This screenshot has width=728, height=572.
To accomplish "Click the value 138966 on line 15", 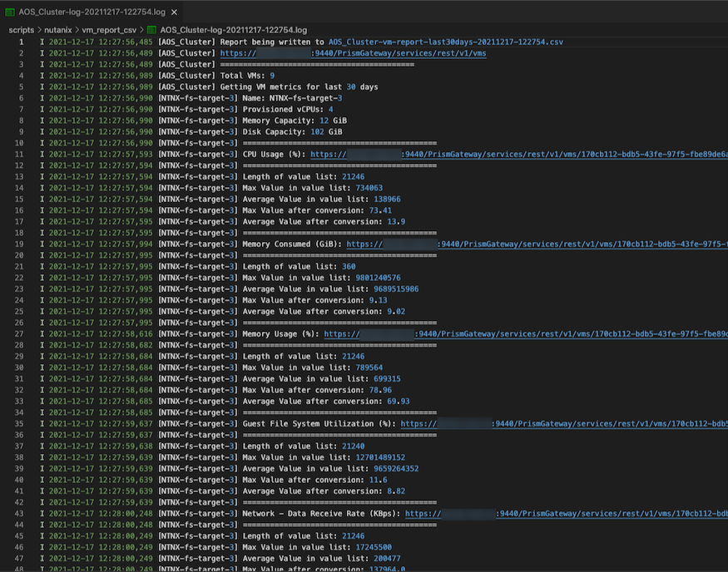I will coord(387,200).
